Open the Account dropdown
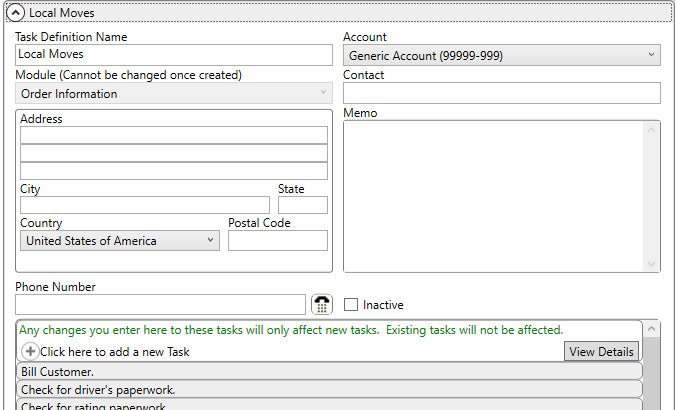The width and height of the screenshot is (677, 410). (501, 55)
